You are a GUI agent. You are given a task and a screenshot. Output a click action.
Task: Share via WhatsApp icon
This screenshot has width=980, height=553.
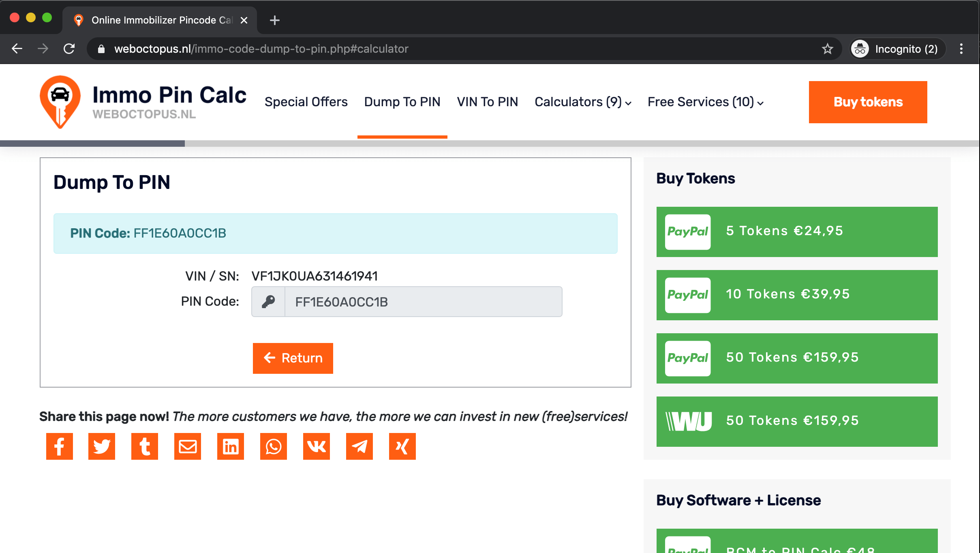pyautogui.click(x=274, y=446)
